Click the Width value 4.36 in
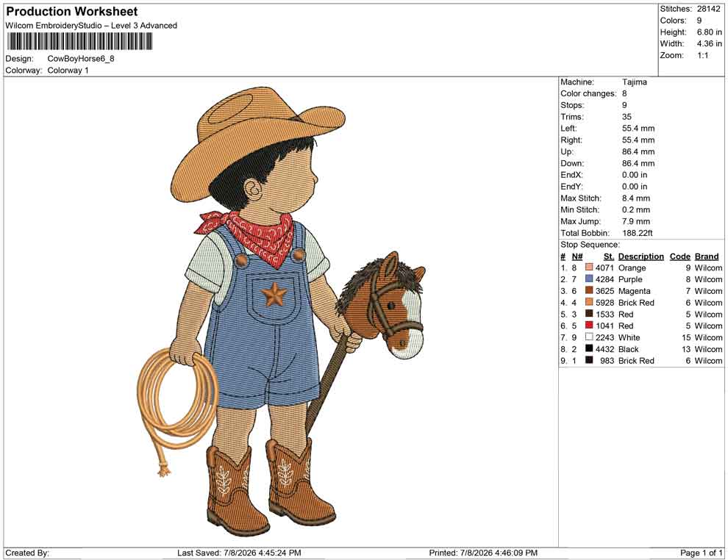Viewport: 728px width, 560px height. point(709,43)
